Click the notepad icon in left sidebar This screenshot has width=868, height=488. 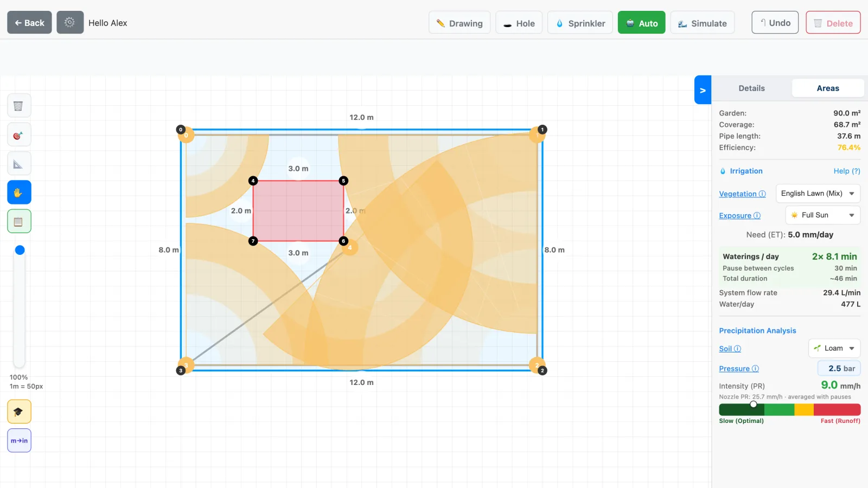(19, 221)
